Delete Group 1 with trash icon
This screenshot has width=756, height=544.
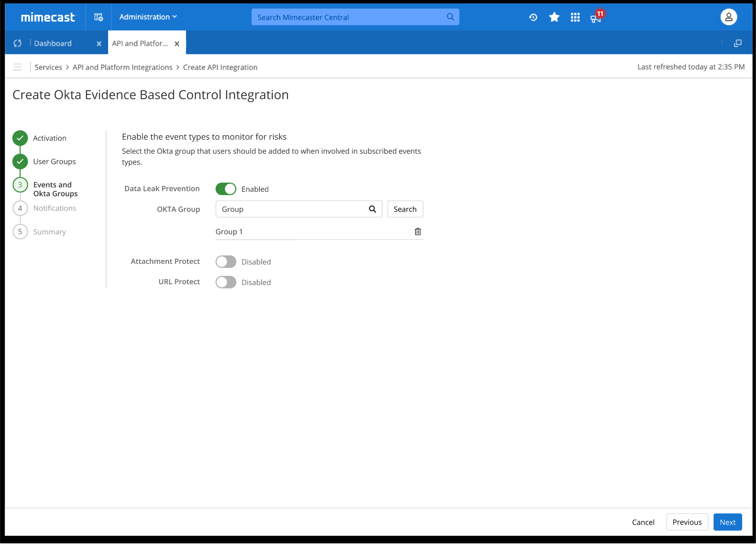(x=418, y=231)
